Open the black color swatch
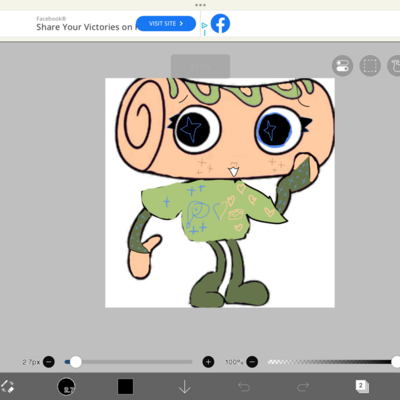Viewport: 400px width, 400px height. point(125,387)
